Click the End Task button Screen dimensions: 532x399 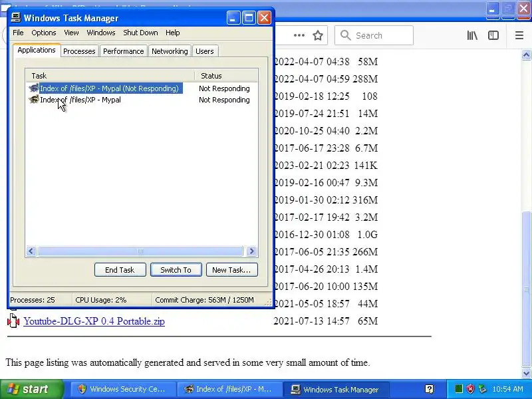pyautogui.click(x=120, y=270)
